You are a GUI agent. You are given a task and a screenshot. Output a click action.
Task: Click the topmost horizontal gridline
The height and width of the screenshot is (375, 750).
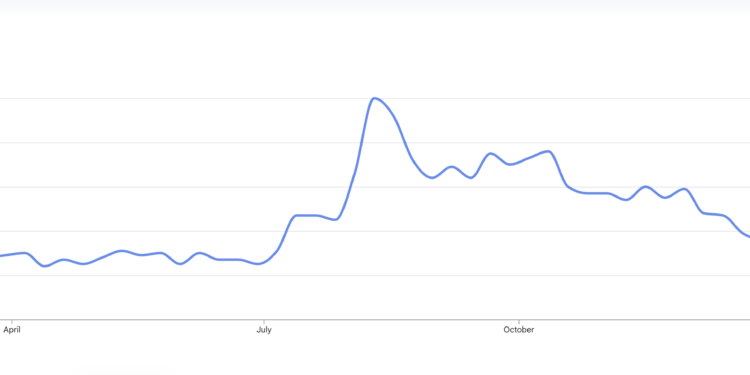click(375, 99)
